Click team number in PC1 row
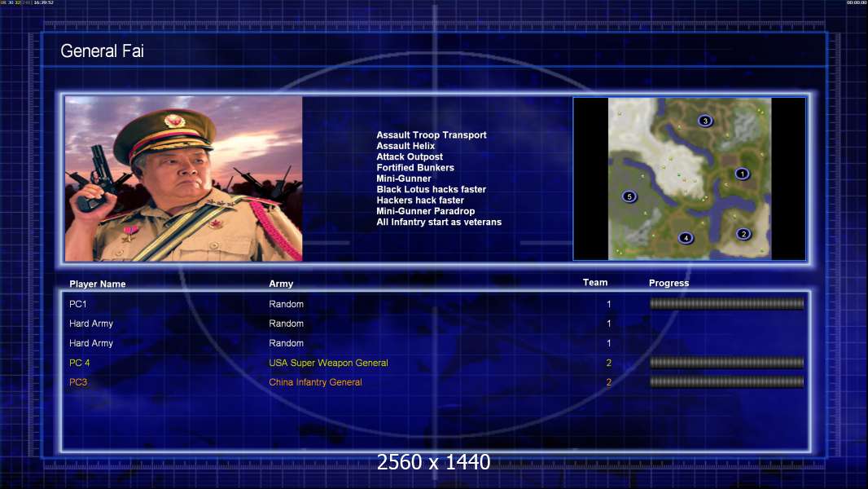Viewport: 868px width, 489px height. (x=608, y=304)
